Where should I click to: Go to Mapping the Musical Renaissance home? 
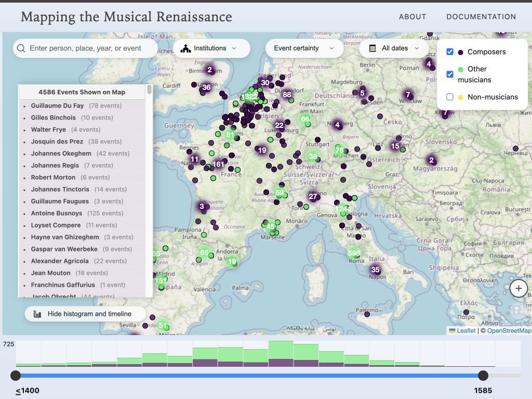pyautogui.click(x=126, y=17)
